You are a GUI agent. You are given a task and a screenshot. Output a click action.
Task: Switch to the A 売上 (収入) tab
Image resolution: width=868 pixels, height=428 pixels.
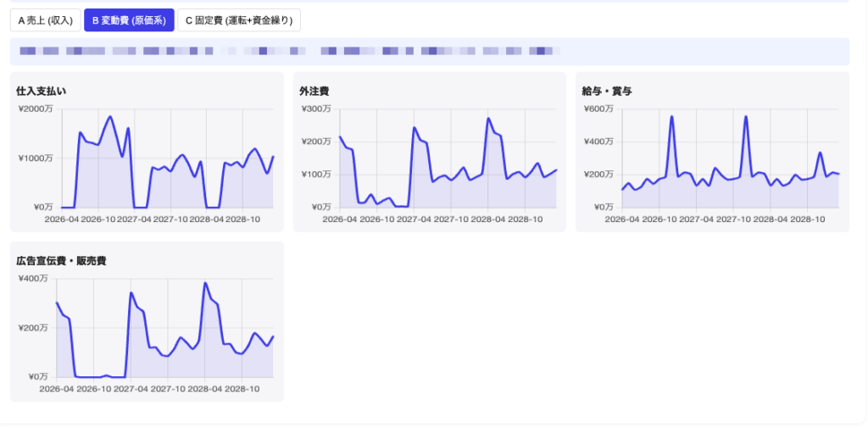point(46,20)
